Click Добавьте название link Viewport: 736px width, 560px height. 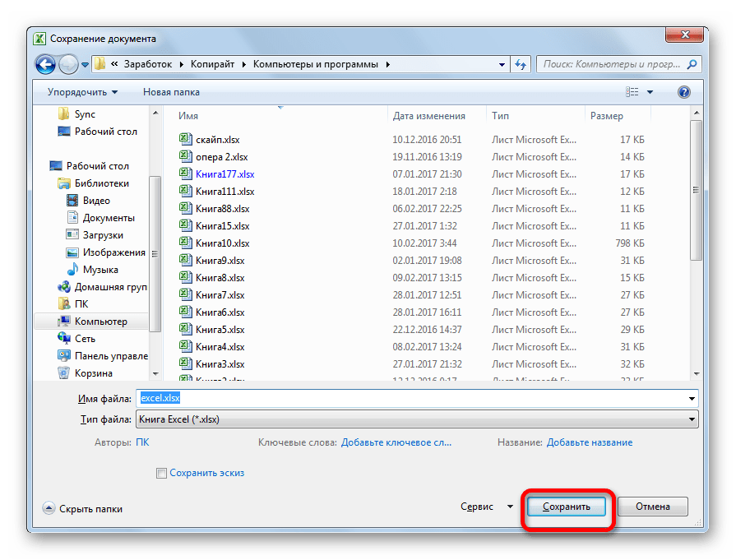click(x=590, y=442)
